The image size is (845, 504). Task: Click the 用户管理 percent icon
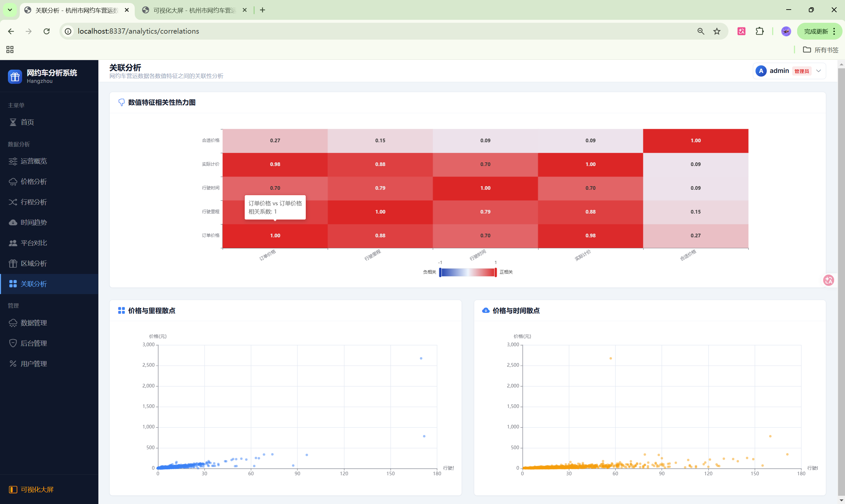point(13,364)
